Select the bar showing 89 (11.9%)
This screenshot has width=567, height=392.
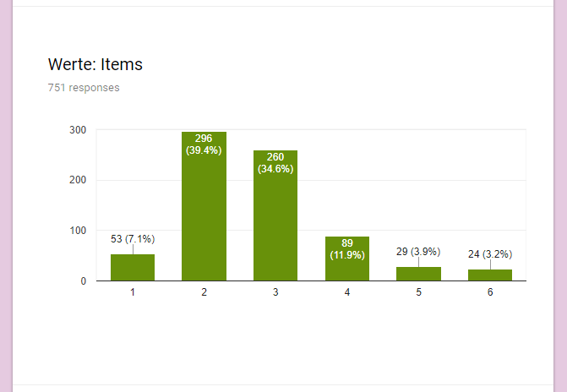tap(347, 259)
